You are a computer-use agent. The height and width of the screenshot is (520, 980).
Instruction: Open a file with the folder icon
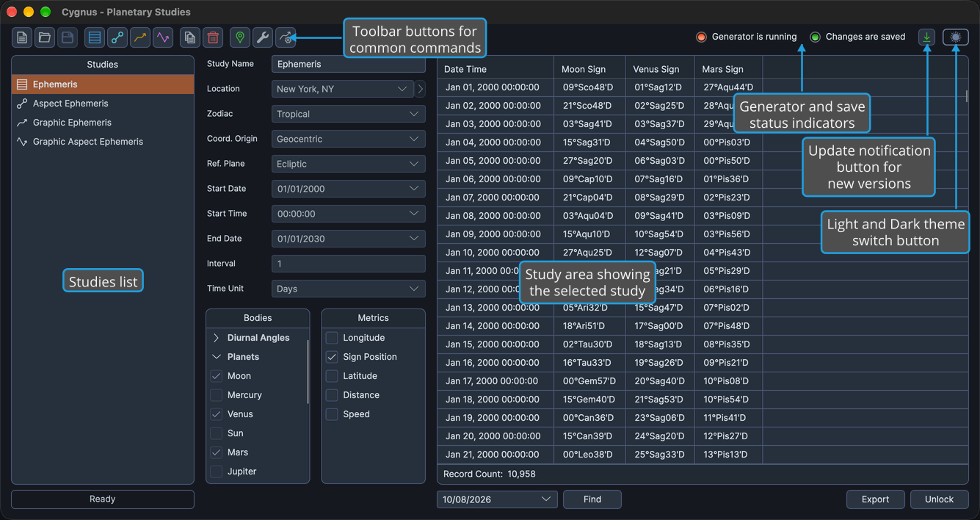pyautogui.click(x=45, y=37)
